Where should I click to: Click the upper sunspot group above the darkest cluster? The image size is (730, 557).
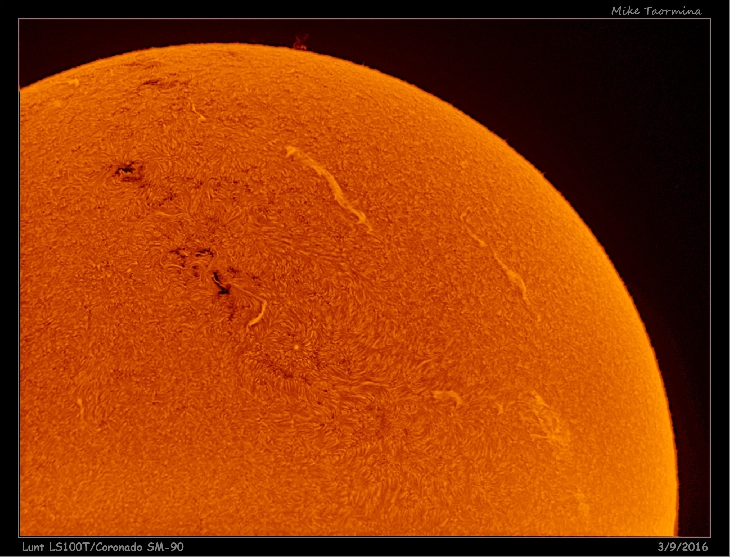pos(190,254)
